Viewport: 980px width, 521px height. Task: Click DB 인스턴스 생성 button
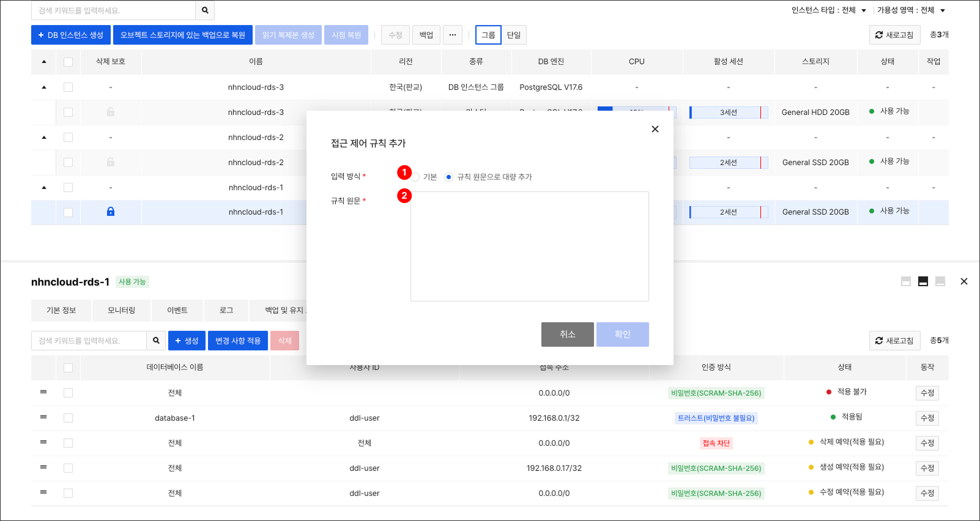[71, 35]
